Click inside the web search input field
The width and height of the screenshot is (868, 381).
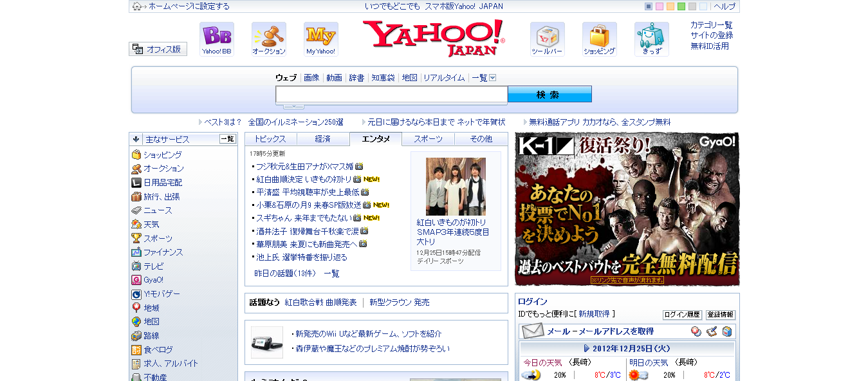pos(391,95)
